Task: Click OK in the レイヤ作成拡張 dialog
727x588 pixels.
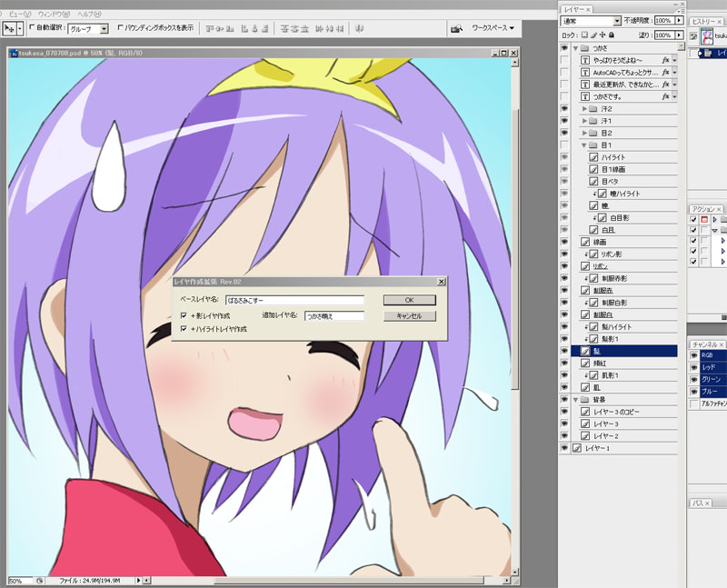Action: pyautogui.click(x=410, y=300)
